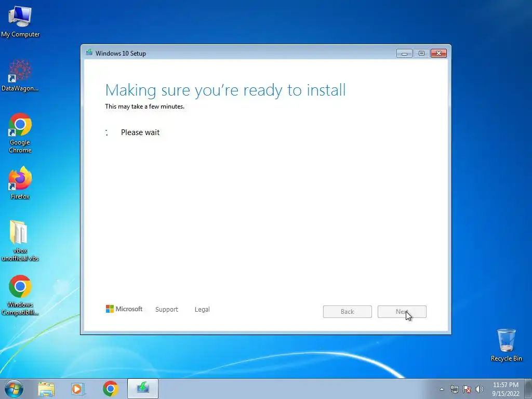Image resolution: width=532 pixels, height=399 pixels.
Task: Select the vbox unofficial vbs folder
Action: click(20, 241)
